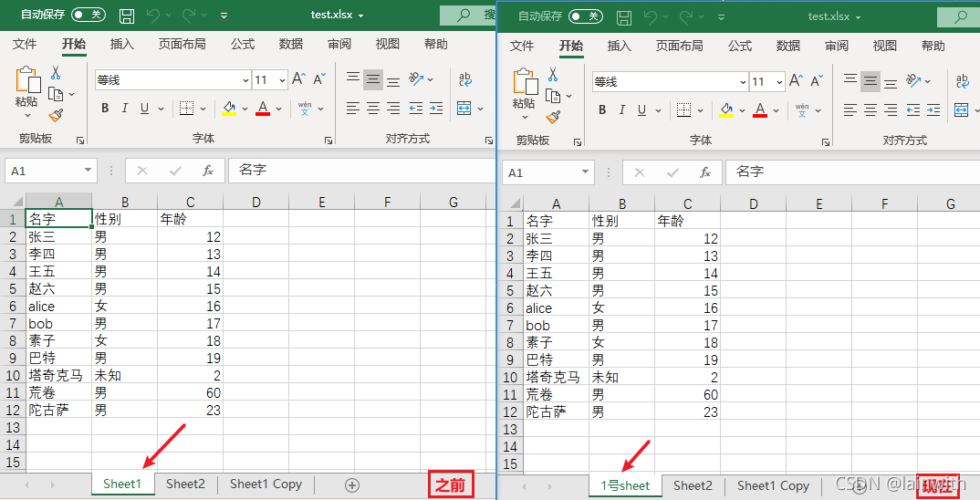Screen dimensions: 980x500
Task: Open font group dialog launcher in left window
Action: point(328,141)
